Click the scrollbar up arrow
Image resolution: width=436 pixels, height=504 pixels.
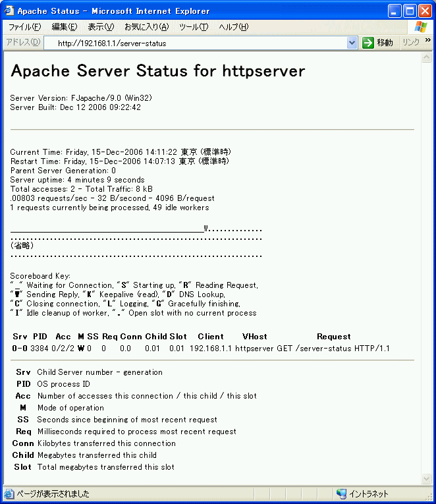(x=426, y=57)
